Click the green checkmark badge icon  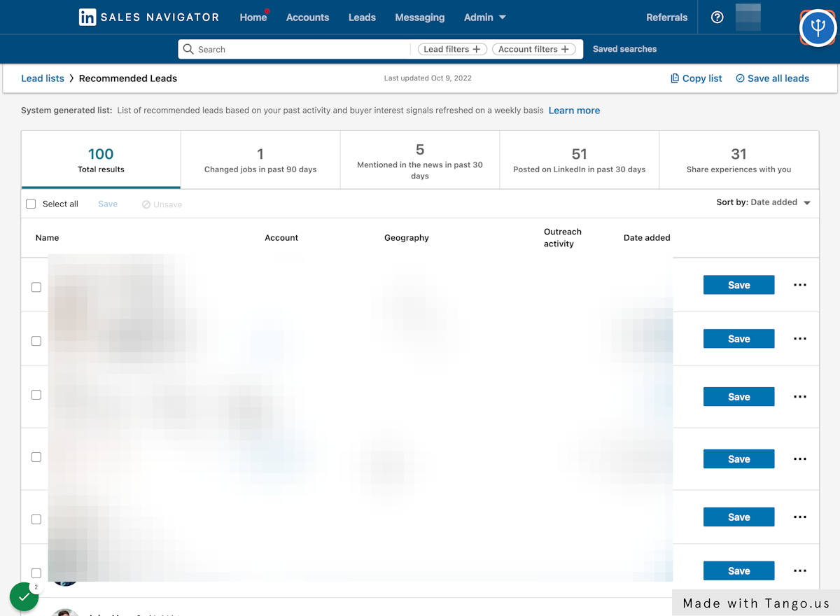[24, 596]
